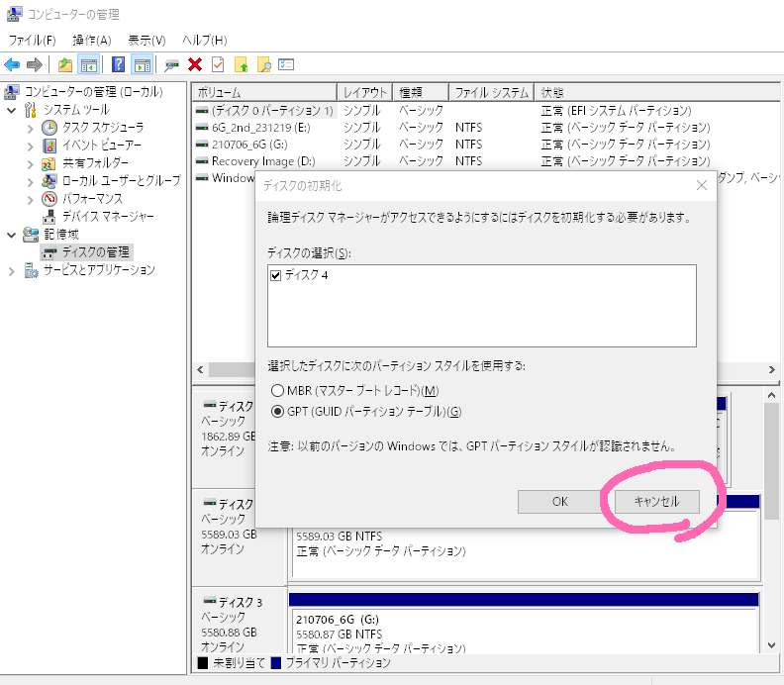Screen dimensions: 784x685
Task: Toggle the Show/Hide action pane icon
Action: tap(142, 64)
